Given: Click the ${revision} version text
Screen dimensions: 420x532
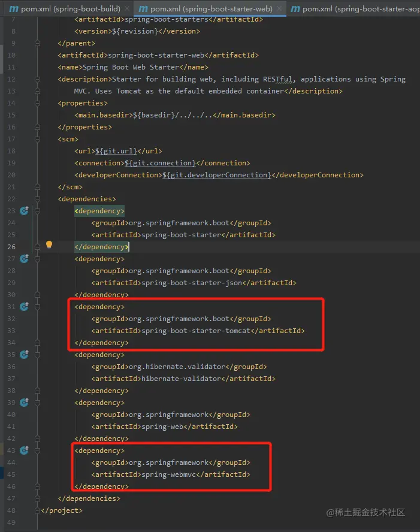Looking at the screenshot, I should [x=135, y=31].
